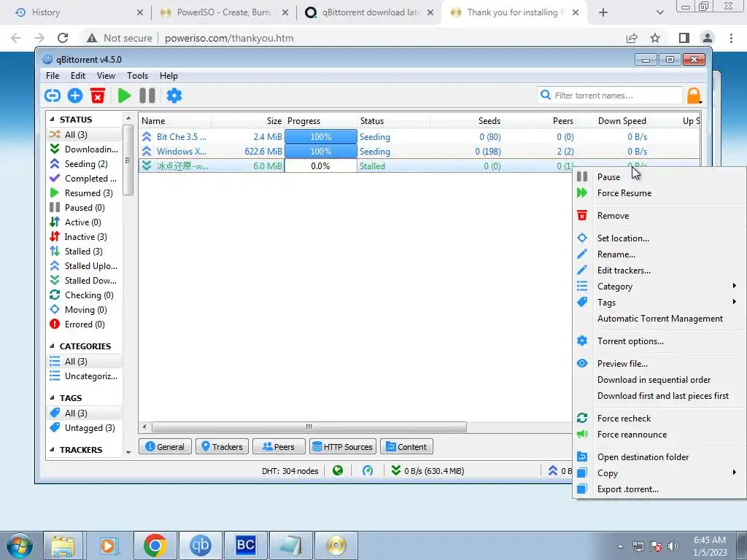Filter by Errored (0) status

[85, 324]
